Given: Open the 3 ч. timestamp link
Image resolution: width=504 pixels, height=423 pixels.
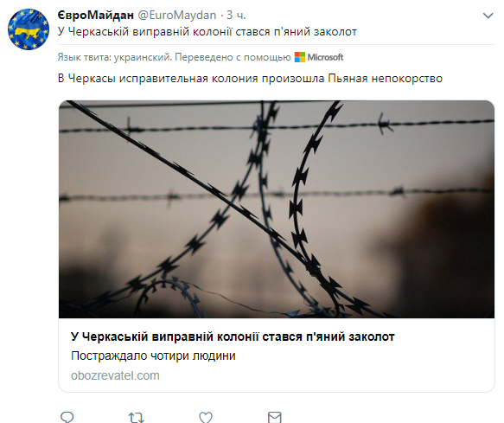Looking at the screenshot, I should point(236,15).
